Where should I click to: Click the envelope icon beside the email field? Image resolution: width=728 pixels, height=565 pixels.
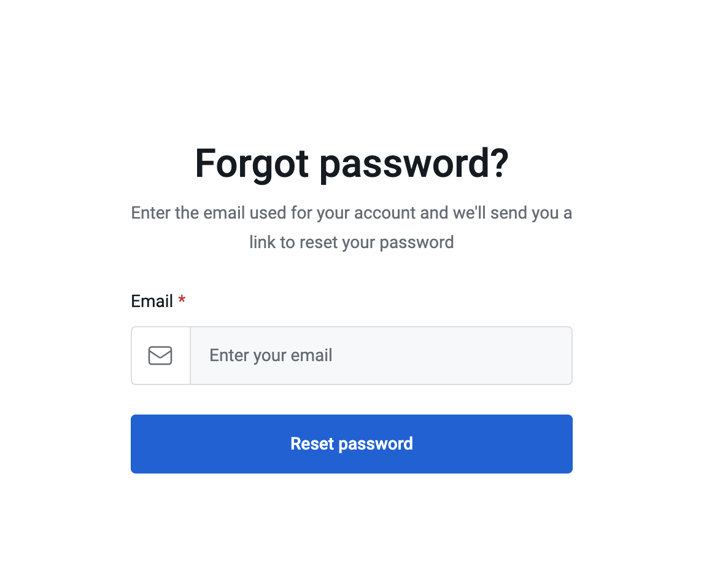click(x=160, y=356)
